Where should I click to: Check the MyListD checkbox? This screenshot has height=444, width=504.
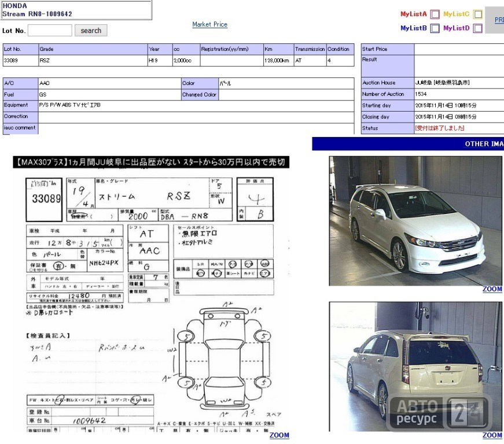click(x=478, y=28)
